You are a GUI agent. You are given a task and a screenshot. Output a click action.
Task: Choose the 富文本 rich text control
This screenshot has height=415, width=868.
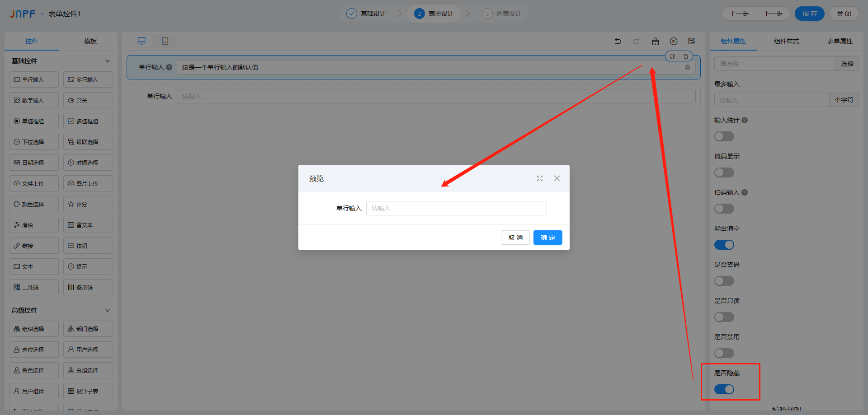[88, 225]
